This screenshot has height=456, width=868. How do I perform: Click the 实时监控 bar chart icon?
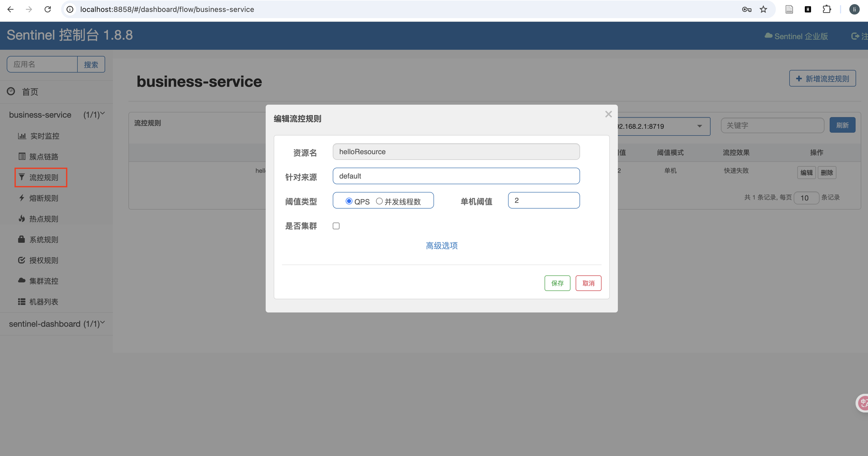tap(22, 136)
